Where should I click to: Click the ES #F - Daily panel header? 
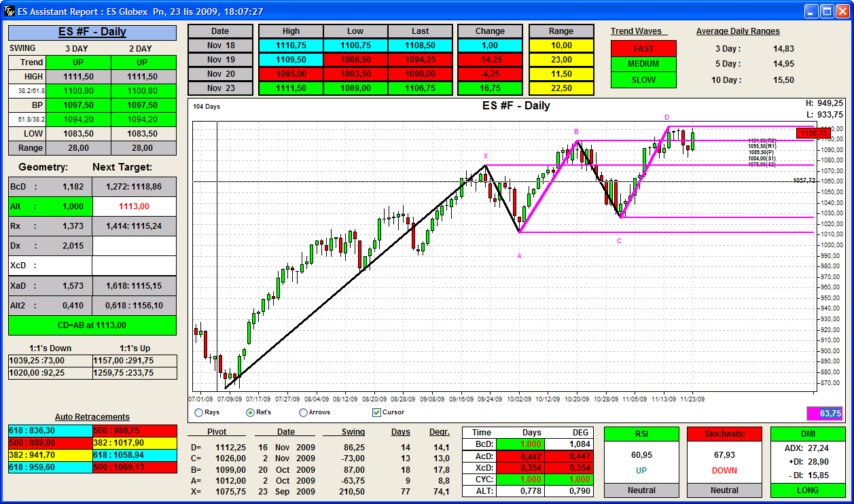(x=92, y=32)
